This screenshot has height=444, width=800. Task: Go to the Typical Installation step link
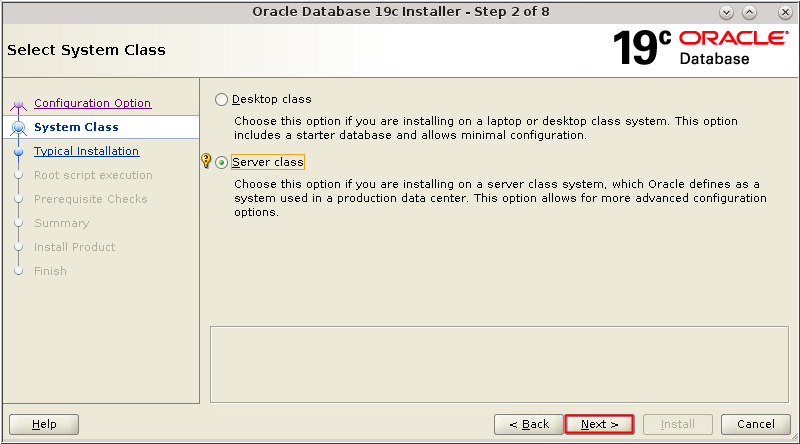(x=86, y=151)
